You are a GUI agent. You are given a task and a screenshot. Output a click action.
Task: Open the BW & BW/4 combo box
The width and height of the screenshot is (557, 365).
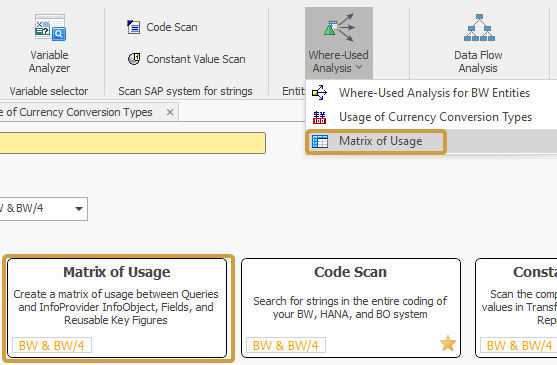coord(43,209)
